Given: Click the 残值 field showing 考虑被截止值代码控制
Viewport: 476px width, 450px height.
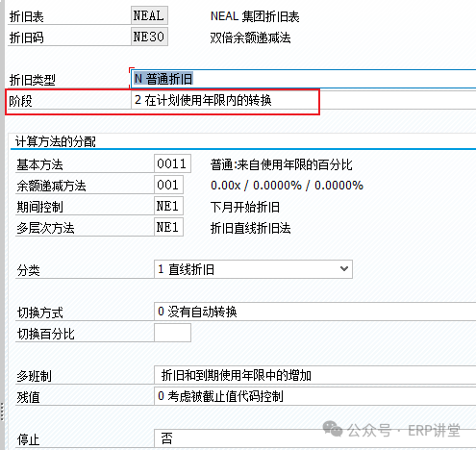Looking at the screenshot, I should (315, 396).
